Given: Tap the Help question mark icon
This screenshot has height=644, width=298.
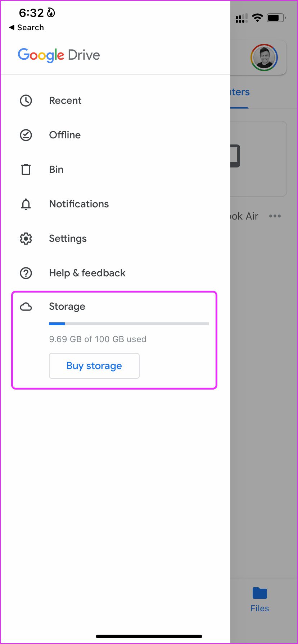Looking at the screenshot, I should (26, 273).
